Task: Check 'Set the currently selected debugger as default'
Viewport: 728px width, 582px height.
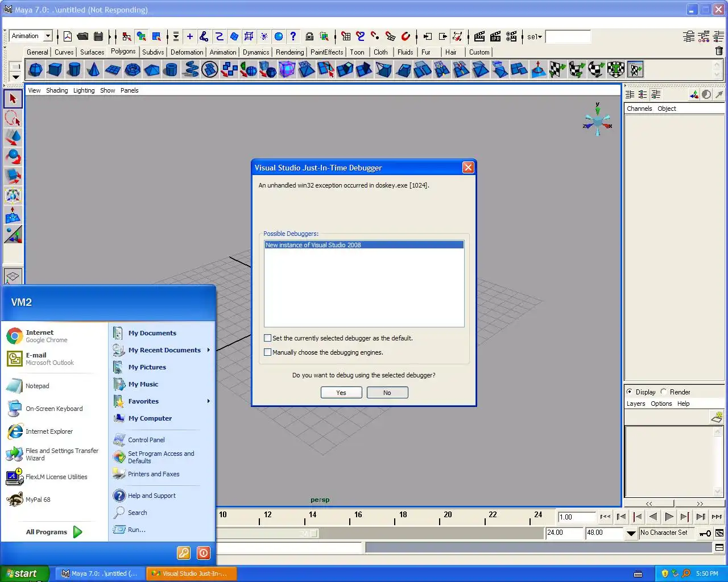Action: (x=267, y=338)
